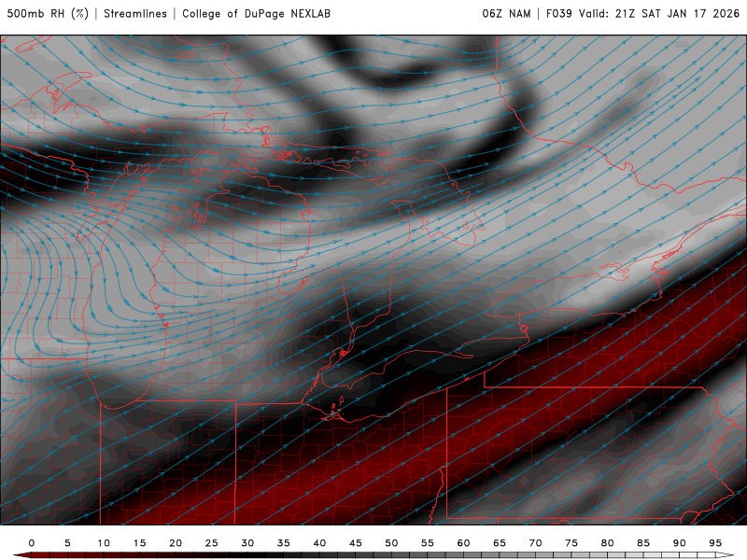Click the white arrow tip ending the colorbar
The width and height of the screenshot is (747, 560).
coord(725,555)
